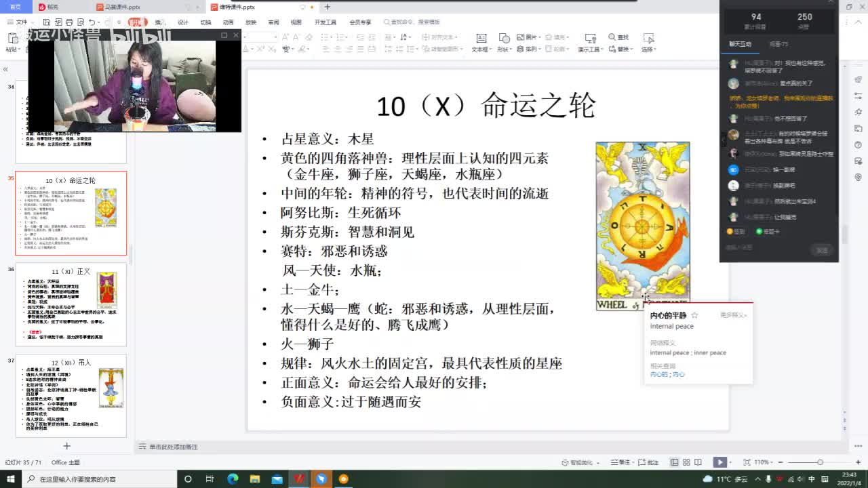
Task: Open the 审阅 ribbon tab
Action: pyautogui.click(x=273, y=22)
